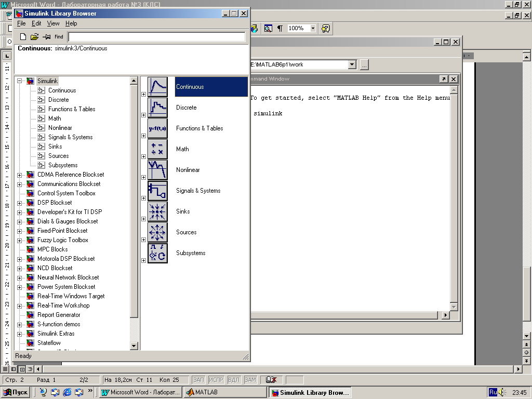Select Signals & Systems in the tree
Viewport: 532px width, 399px height.
[70, 137]
